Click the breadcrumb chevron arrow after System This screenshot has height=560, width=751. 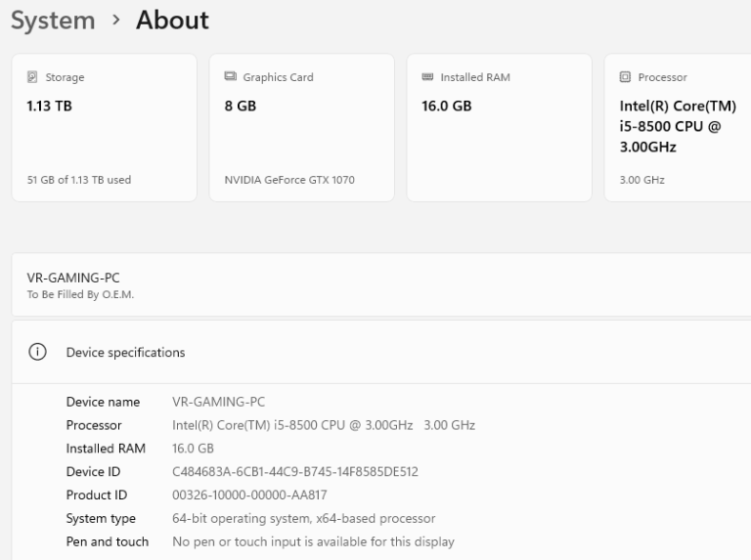point(115,21)
